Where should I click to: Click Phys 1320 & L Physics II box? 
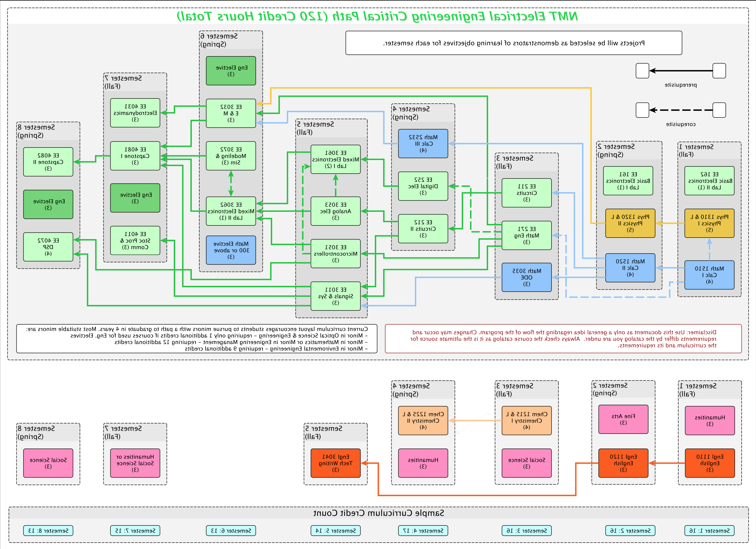click(630, 223)
